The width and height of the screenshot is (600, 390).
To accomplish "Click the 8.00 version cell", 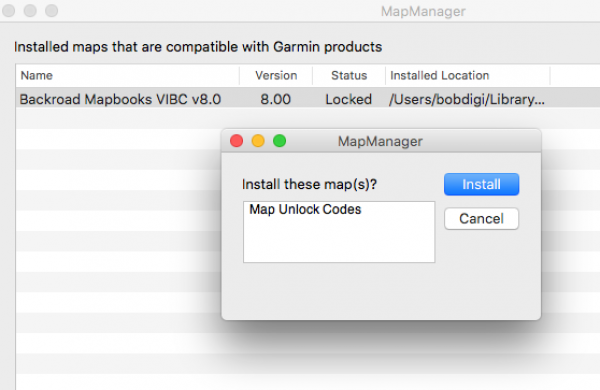I will 276,100.
